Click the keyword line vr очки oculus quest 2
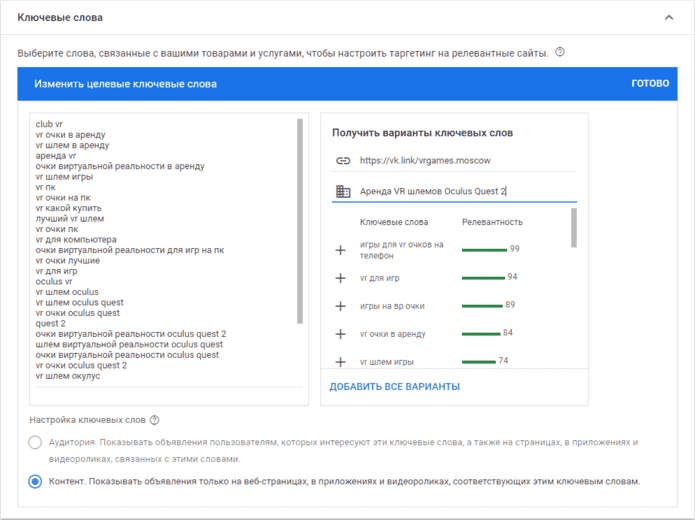The height and width of the screenshot is (520, 695). point(81,365)
